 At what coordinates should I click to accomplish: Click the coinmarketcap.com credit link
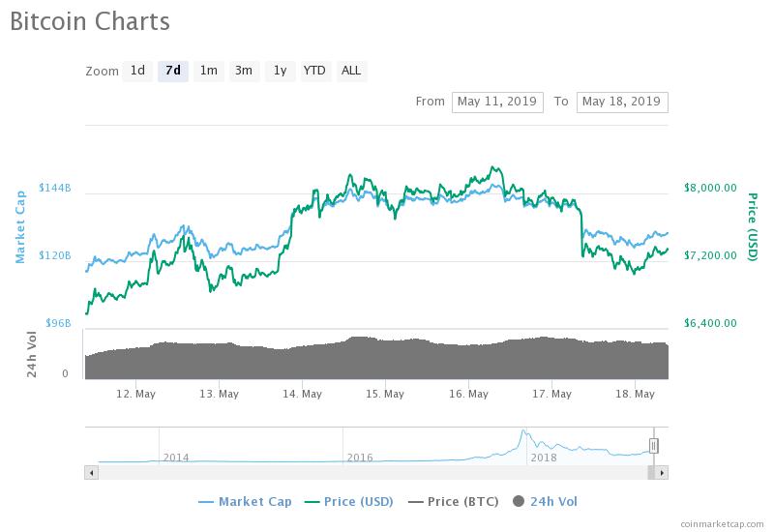[722, 524]
